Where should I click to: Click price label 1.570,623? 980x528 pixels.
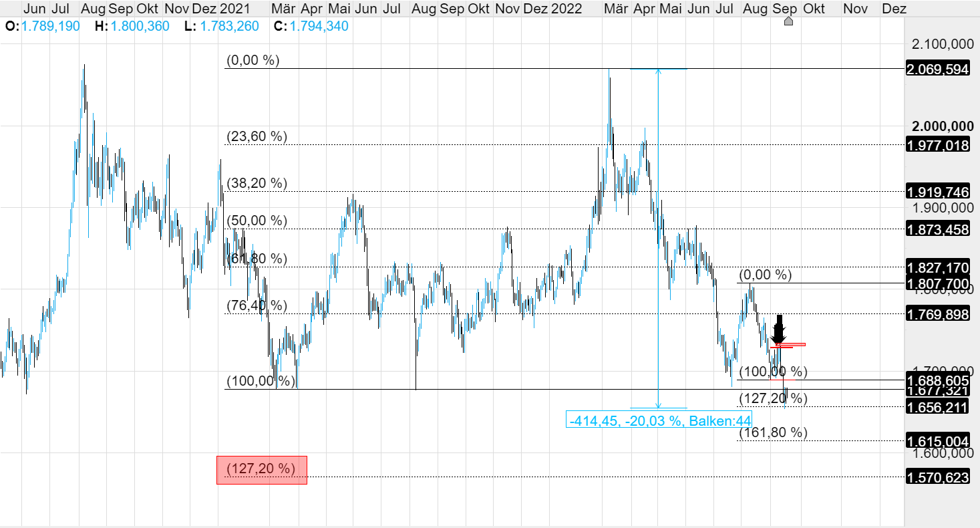[937, 477]
